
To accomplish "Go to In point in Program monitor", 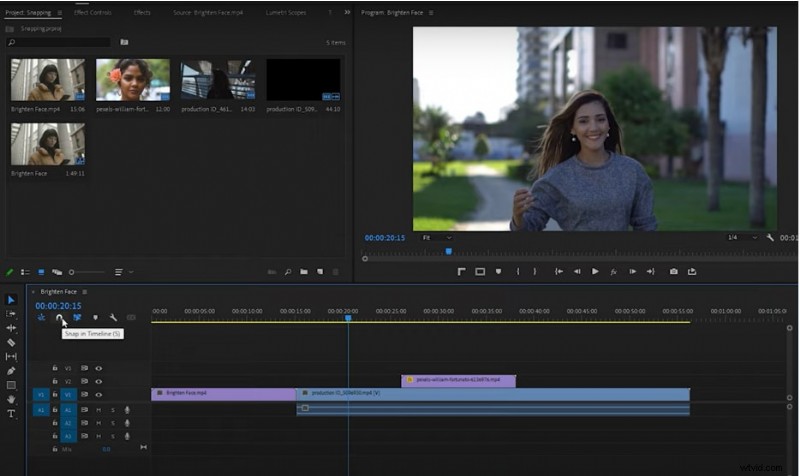I will (x=559, y=271).
